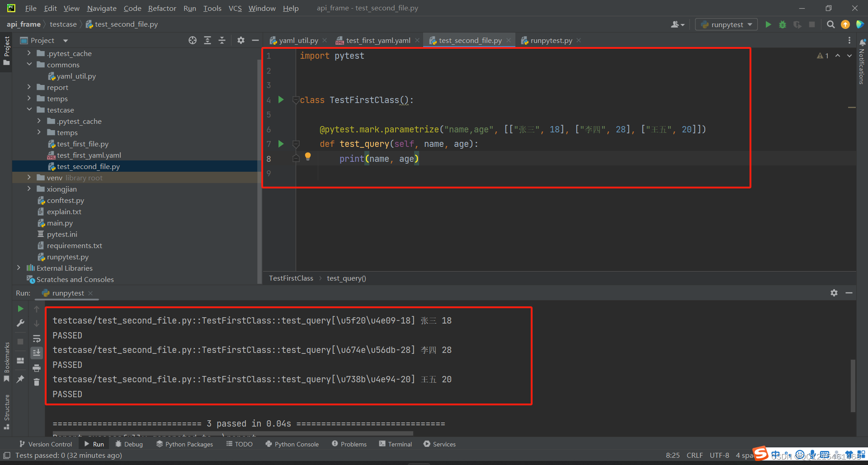Image resolution: width=868 pixels, height=465 pixels.
Task: Collapse all nodes in Project panel
Action: (222, 40)
